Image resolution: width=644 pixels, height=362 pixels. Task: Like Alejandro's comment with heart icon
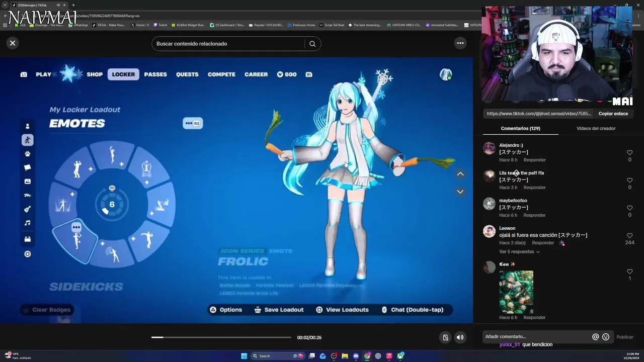[x=629, y=153]
